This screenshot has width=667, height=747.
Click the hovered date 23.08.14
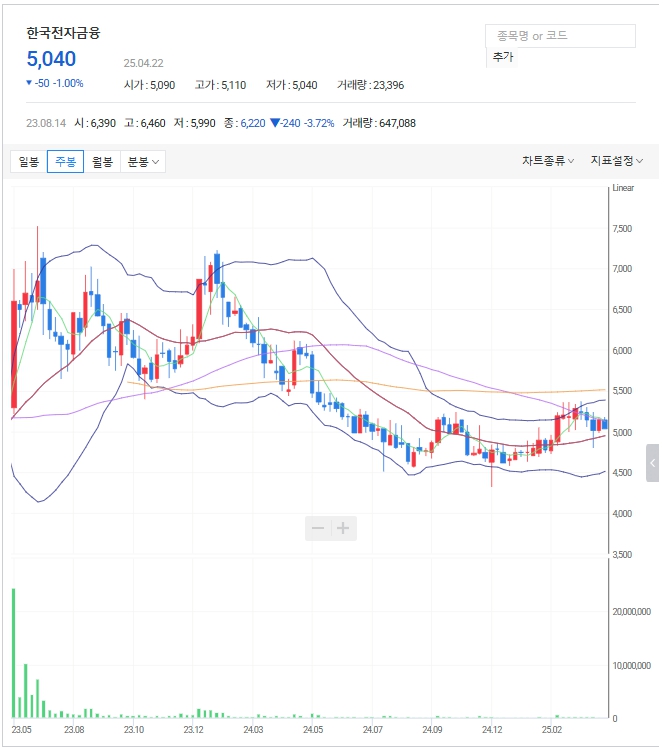pyautogui.click(x=46, y=123)
